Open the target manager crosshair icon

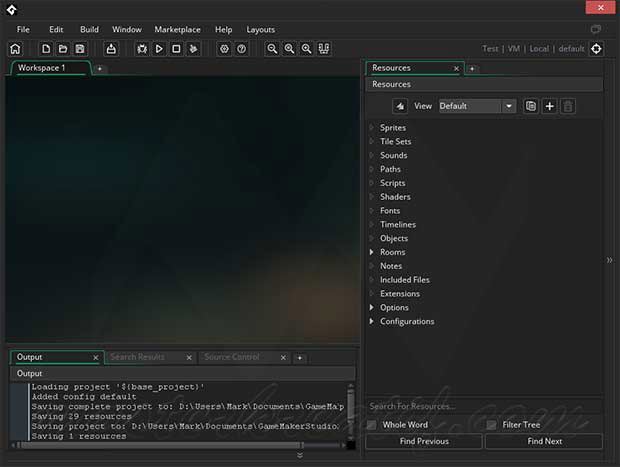[596, 49]
